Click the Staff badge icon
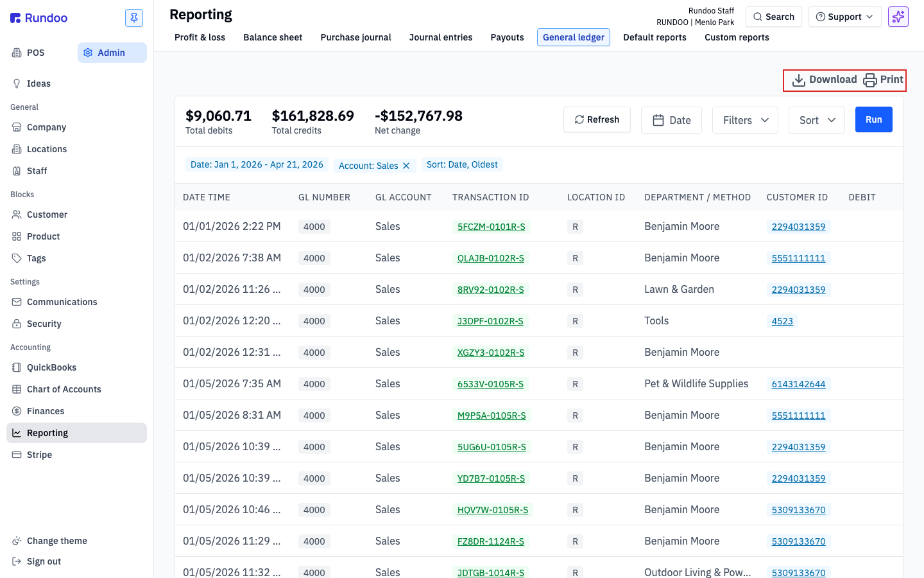924x578 pixels. [17, 171]
